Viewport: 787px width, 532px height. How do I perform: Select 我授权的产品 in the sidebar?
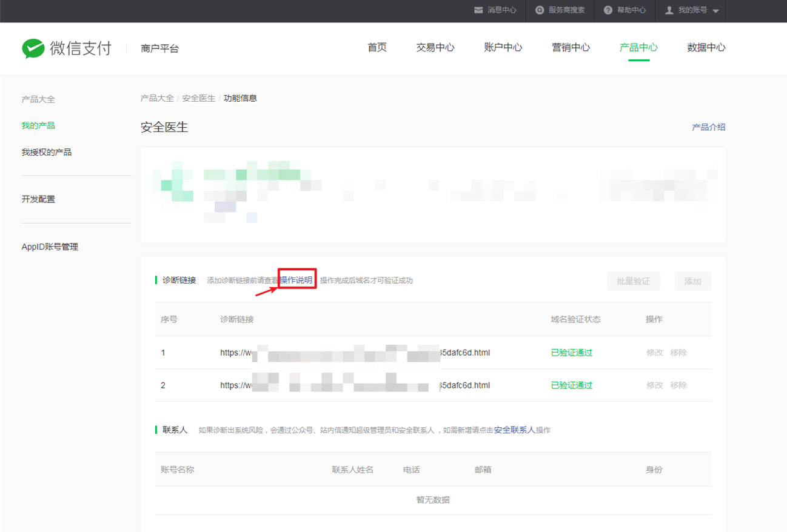coord(47,152)
